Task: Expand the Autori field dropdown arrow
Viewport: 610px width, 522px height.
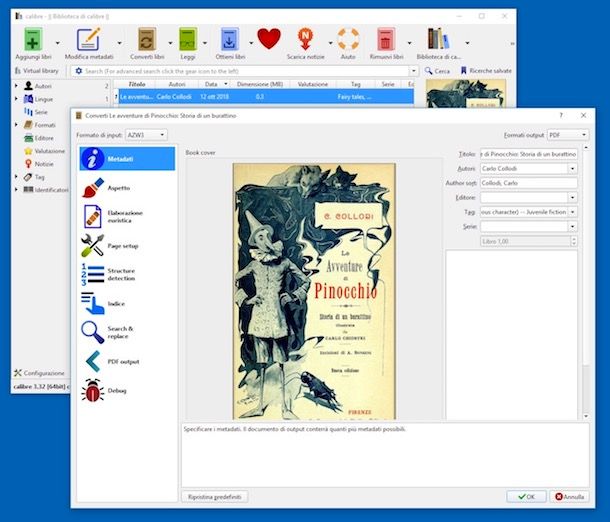Action: 572,169
